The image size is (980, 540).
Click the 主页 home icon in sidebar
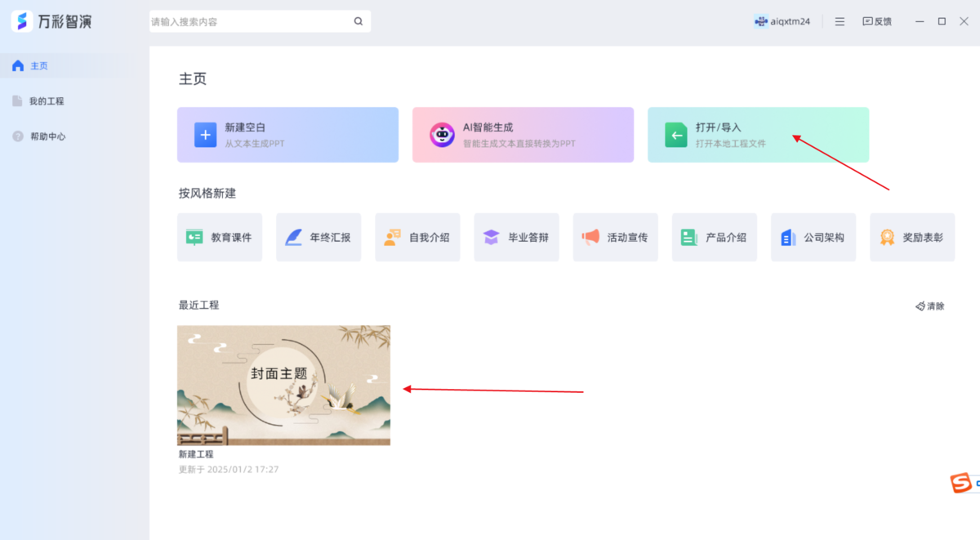point(18,65)
